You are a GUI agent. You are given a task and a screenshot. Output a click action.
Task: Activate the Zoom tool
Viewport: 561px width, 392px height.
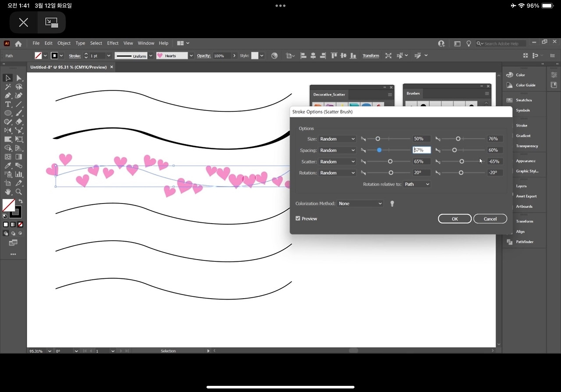click(19, 192)
